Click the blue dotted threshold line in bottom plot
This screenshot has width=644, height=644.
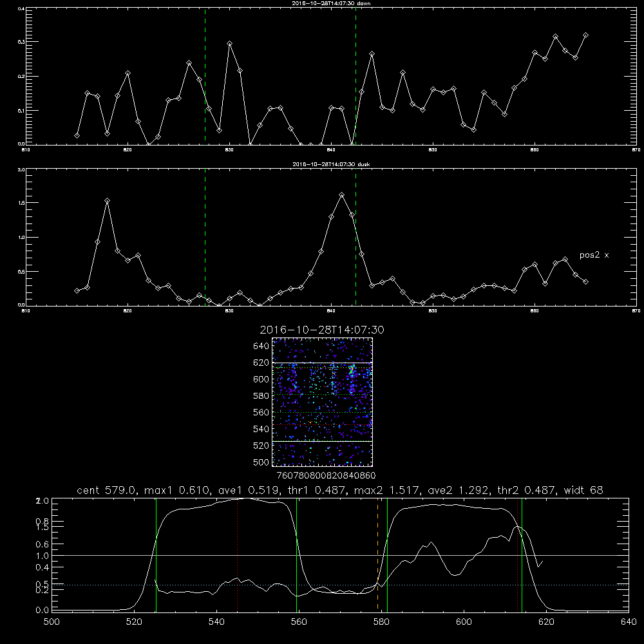tap(340, 585)
